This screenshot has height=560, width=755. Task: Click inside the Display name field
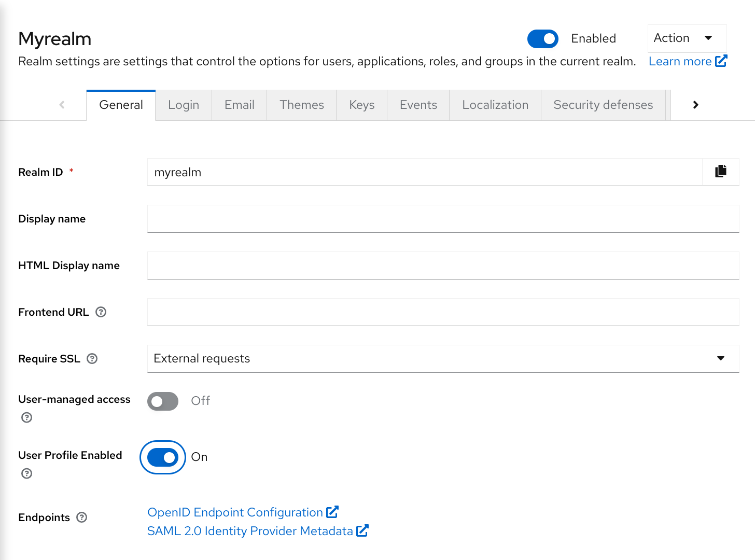[443, 219]
